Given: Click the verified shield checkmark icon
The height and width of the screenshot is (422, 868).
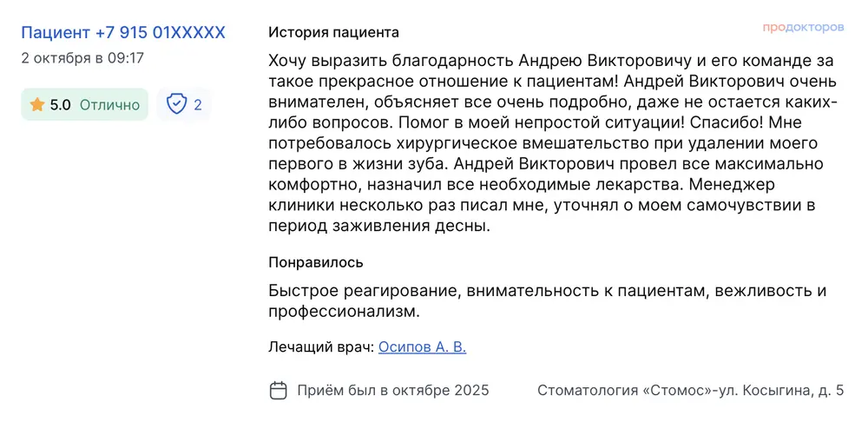Looking at the screenshot, I should coord(176,105).
